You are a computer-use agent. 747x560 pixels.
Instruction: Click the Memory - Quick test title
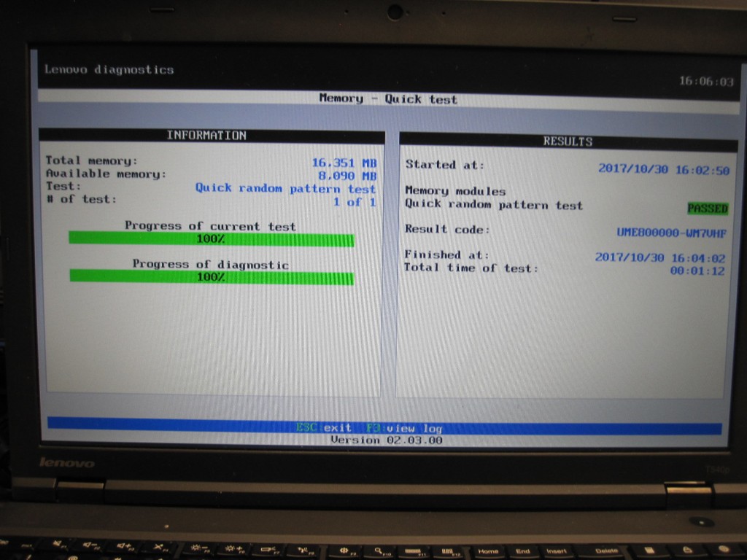click(x=388, y=98)
